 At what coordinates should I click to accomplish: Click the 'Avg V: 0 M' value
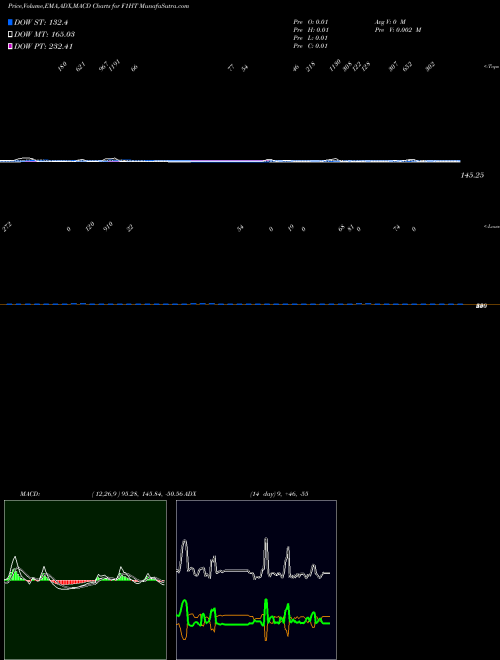(x=390, y=22)
